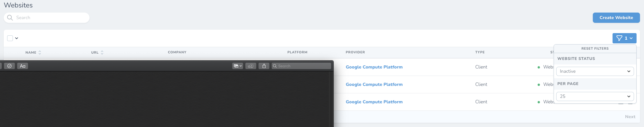This screenshot has height=127, width=644.
Task: Click the magnifier icon in Websites search
Action: (x=10, y=18)
